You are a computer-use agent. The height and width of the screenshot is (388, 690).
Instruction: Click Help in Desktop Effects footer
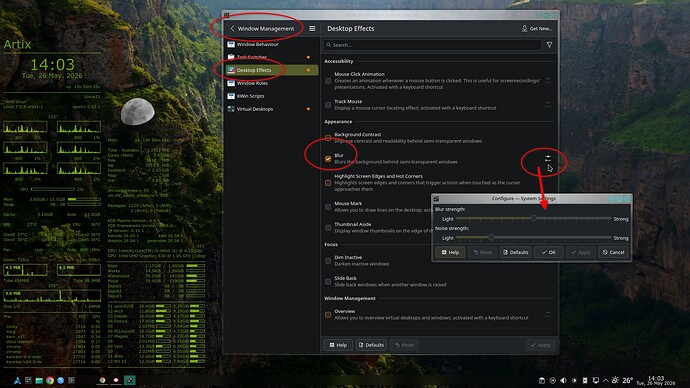coord(338,345)
